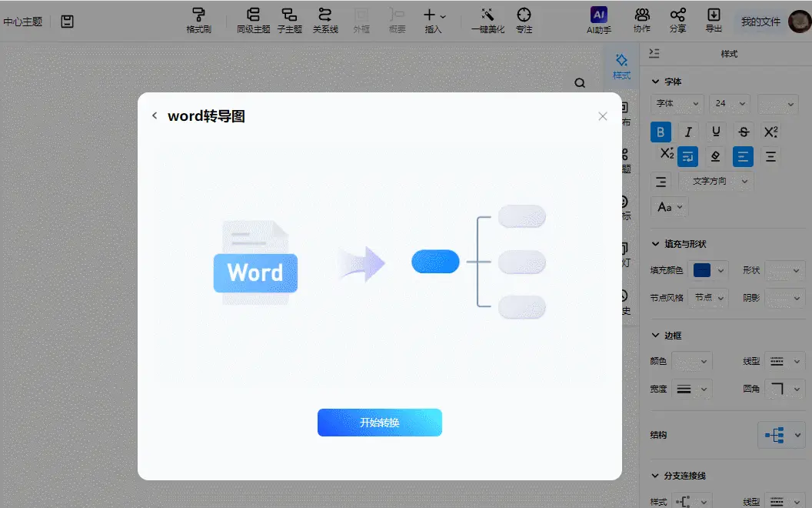Close the word转导图 dialog
Viewport: 812px width, 508px height.
click(x=602, y=116)
